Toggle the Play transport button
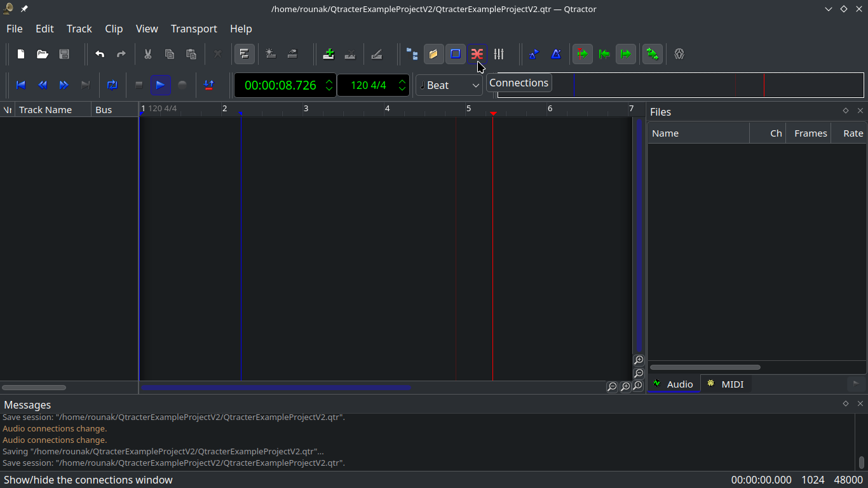Viewport: 868px width, 488px height. click(160, 85)
